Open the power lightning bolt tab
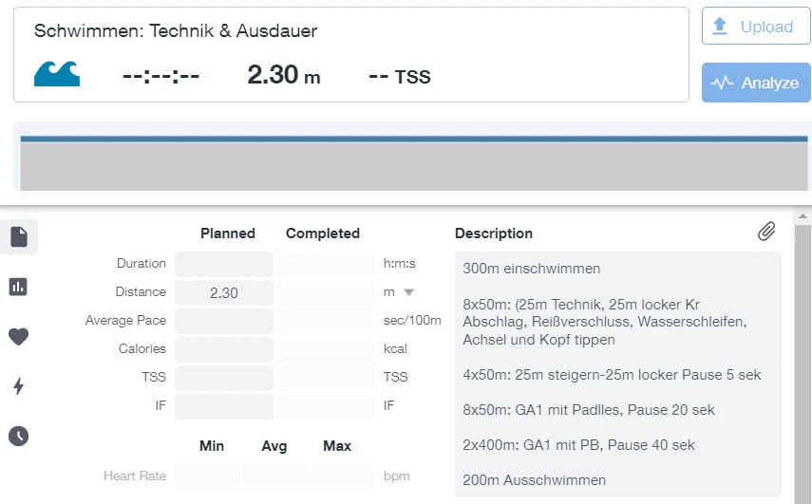This screenshot has height=504, width=812. pyautogui.click(x=19, y=386)
